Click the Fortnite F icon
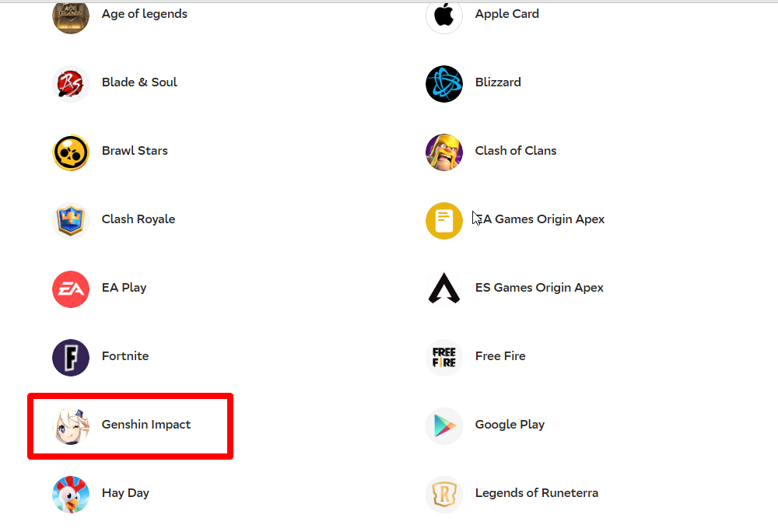This screenshot has height=532, width=778. click(x=71, y=358)
